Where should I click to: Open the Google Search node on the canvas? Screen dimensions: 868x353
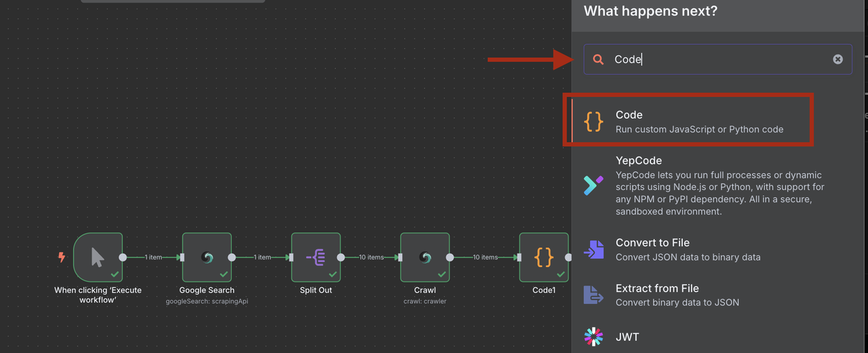point(207,257)
